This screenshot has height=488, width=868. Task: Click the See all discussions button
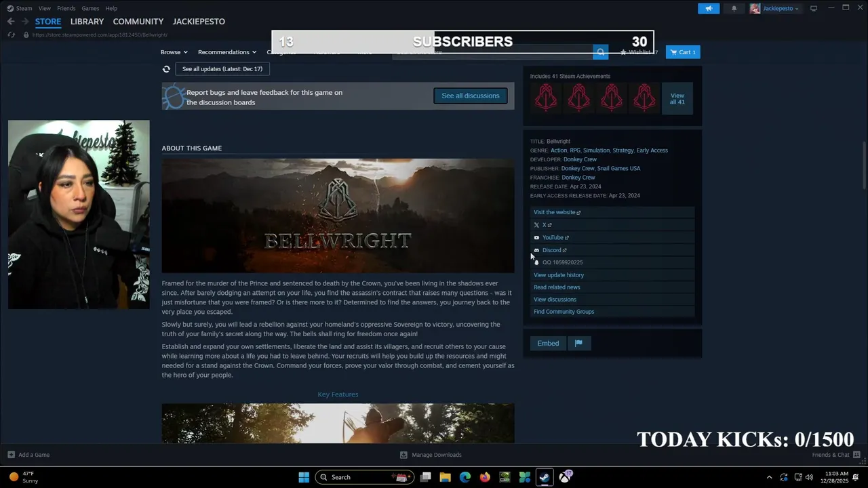(470, 96)
